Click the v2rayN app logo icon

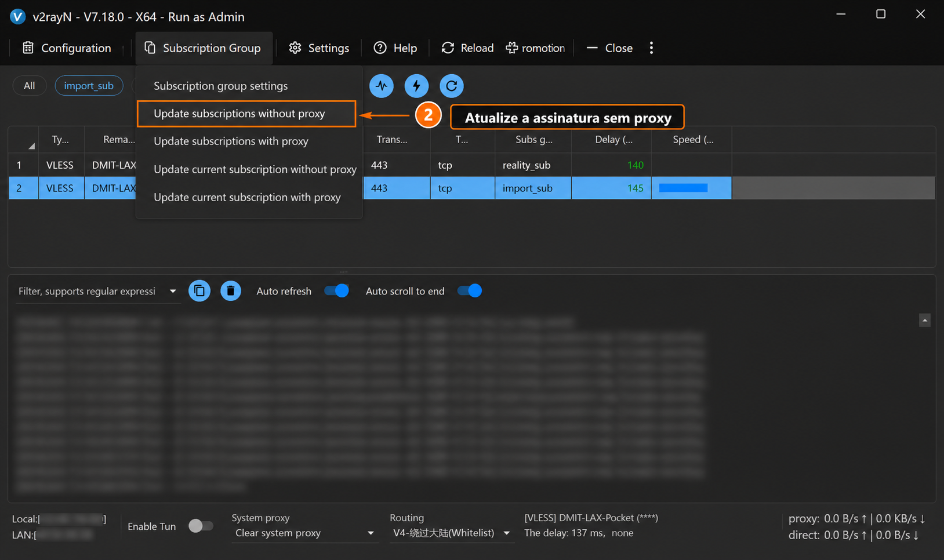pos(18,16)
